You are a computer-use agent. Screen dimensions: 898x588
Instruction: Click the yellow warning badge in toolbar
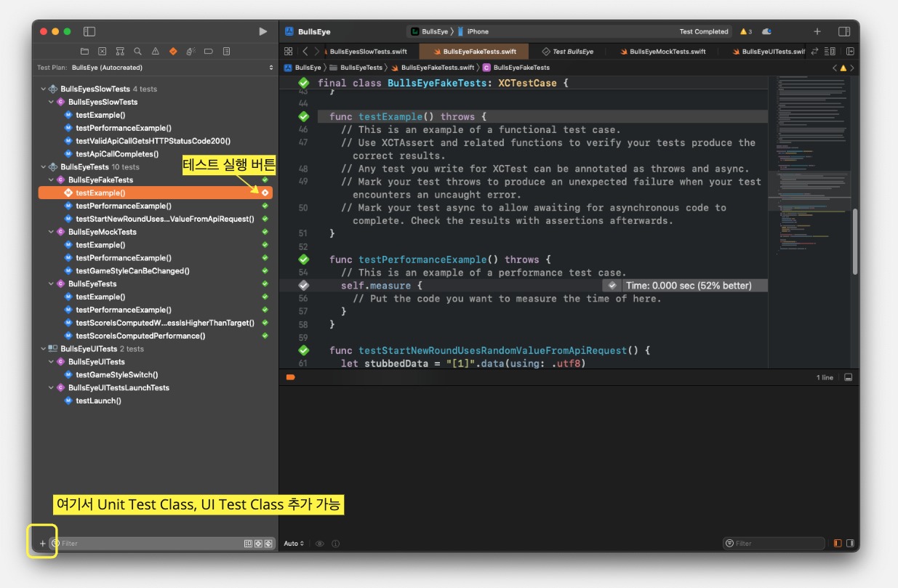(746, 31)
